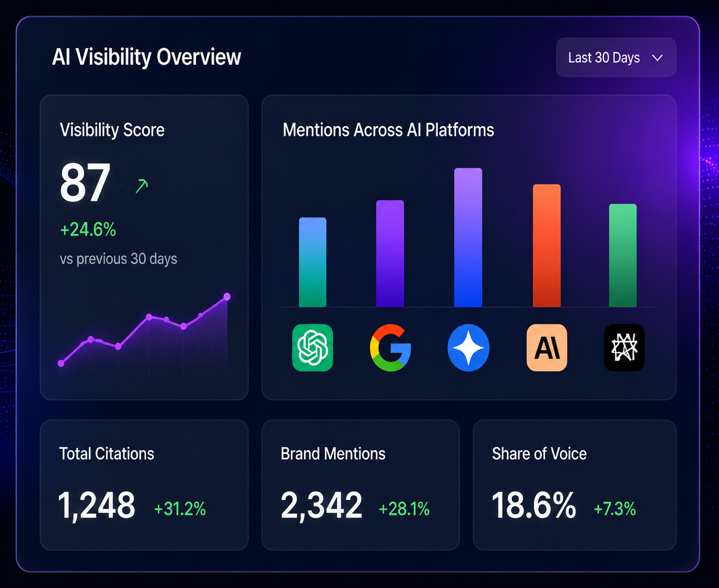The height and width of the screenshot is (588, 719).
Task: Click the ChatGPT platform icon
Action: click(313, 347)
